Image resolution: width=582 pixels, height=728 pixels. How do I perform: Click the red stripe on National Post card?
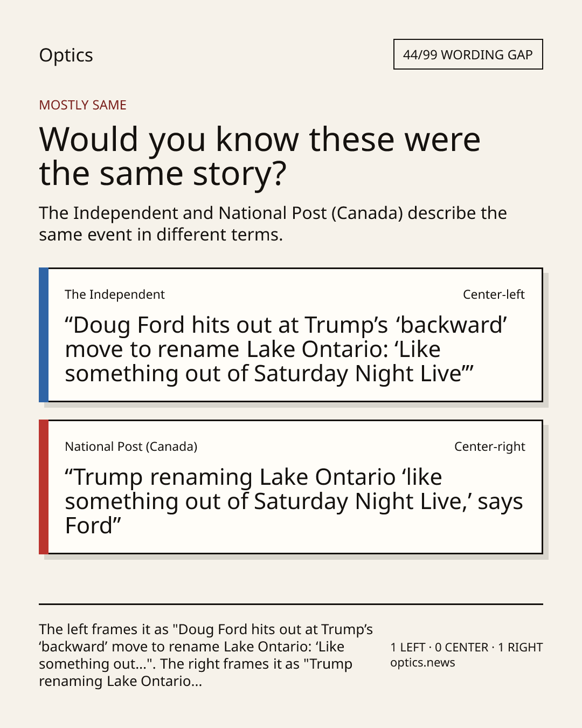click(44, 487)
